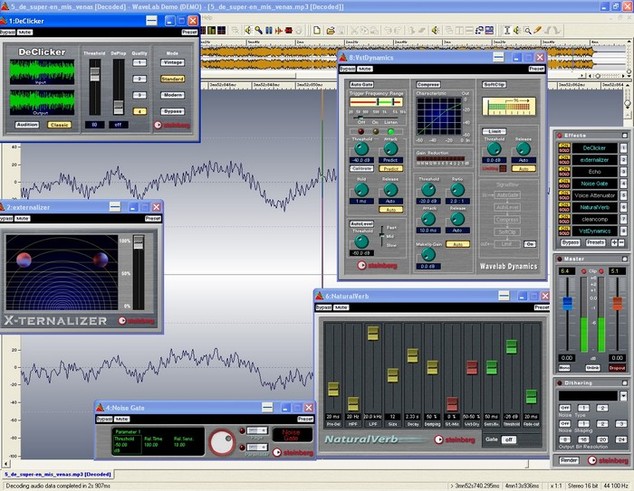The width and height of the screenshot is (634, 491).
Task: Click the Gate off field in NaturalVerb
Action: click(x=509, y=440)
